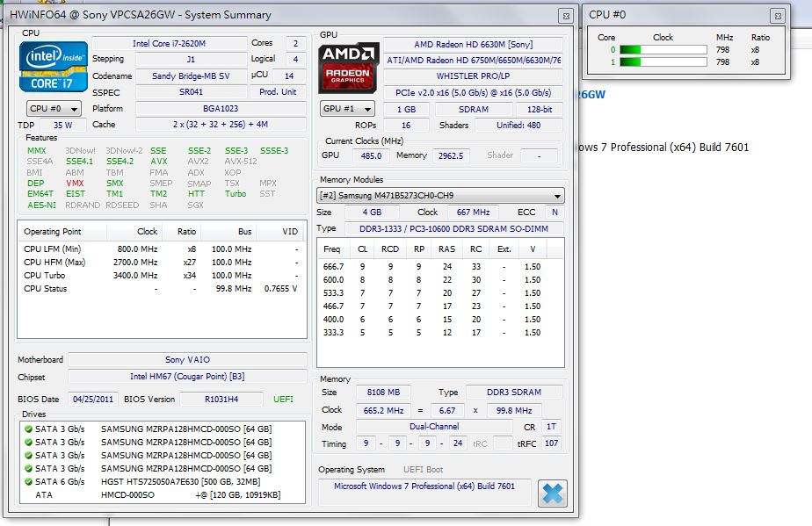Image resolution: width=812 pixels, height=526 pixels.
Task: Select the Intel Core i7-2620M name field
Action: click(x=170, y=44)
